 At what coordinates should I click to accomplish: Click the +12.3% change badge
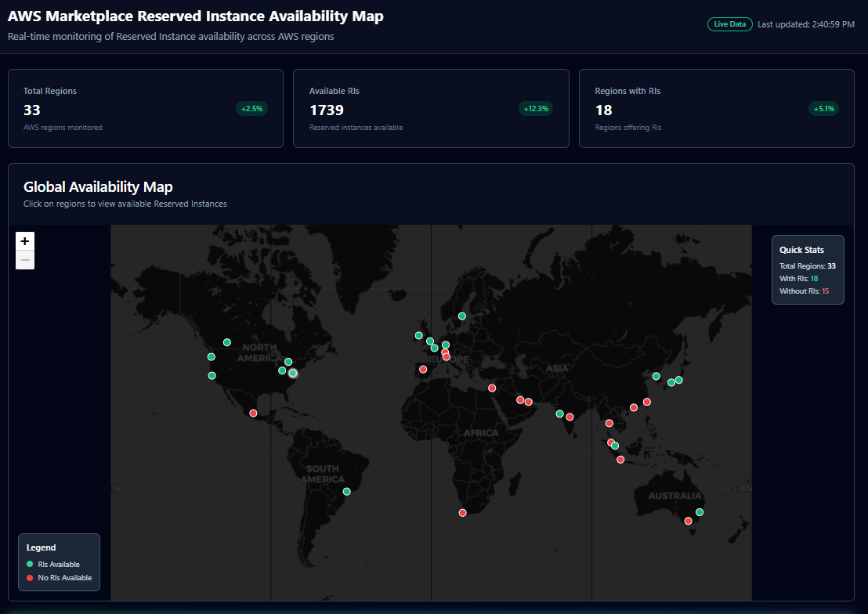(536, 109)
